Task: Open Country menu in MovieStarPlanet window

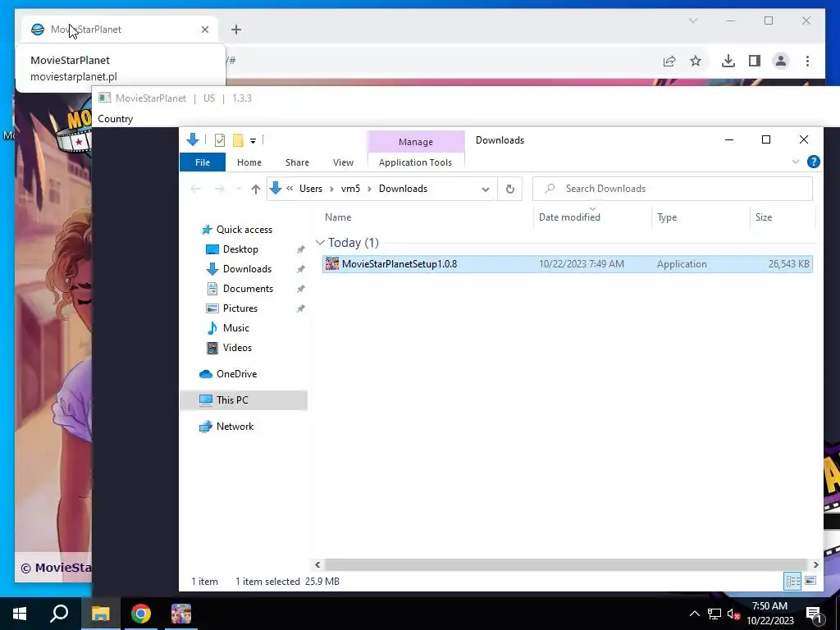Action: [115, 119]
